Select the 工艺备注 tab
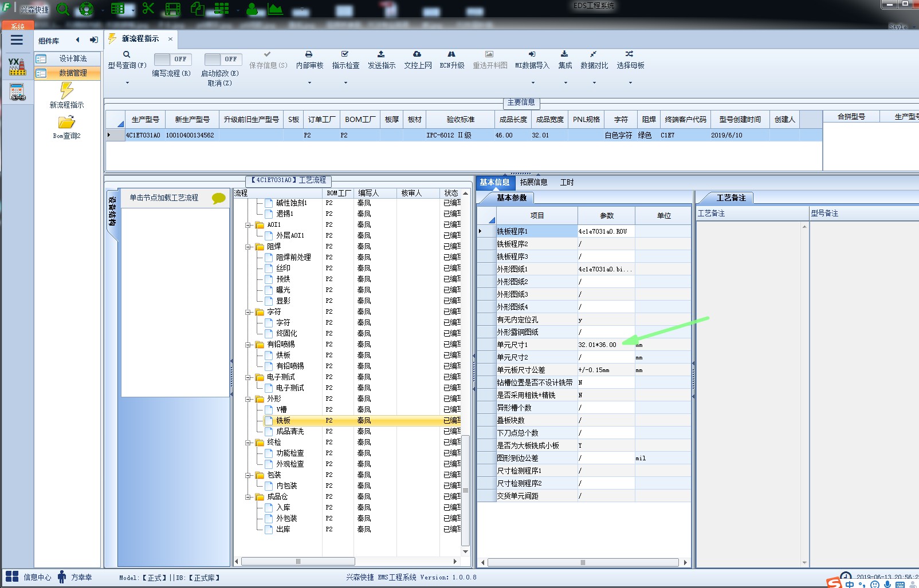The height and width of the screenshot is (588, 919). (731, 198)
